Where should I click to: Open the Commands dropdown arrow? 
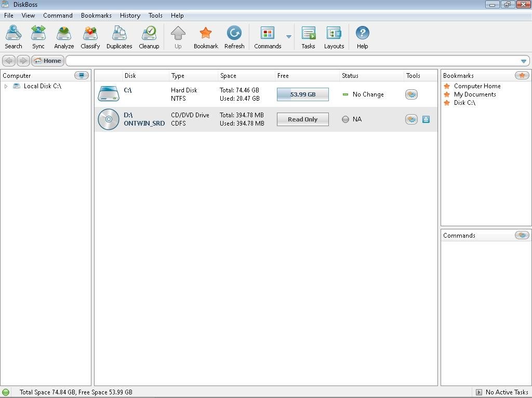pyautogui.click(x=289, y=37)
